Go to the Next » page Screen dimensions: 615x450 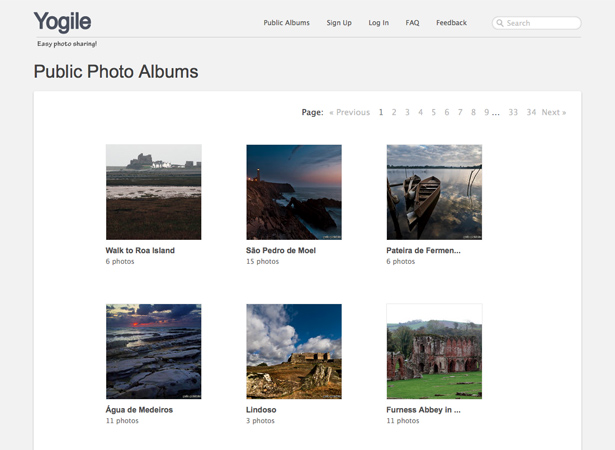point(554,112)
